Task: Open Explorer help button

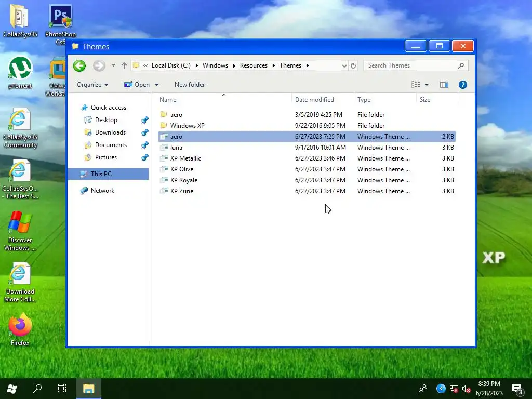Action: tap(463, 85)
